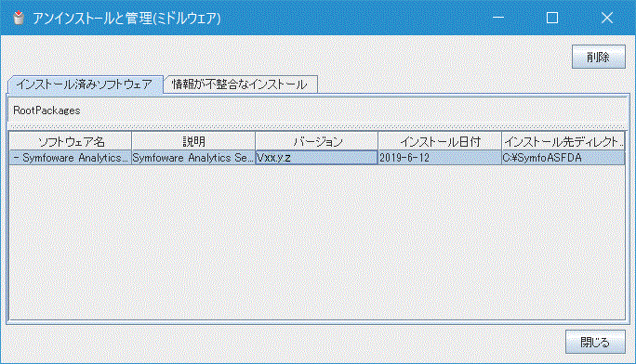Click the uninstaller app icon in title bar

19,18
